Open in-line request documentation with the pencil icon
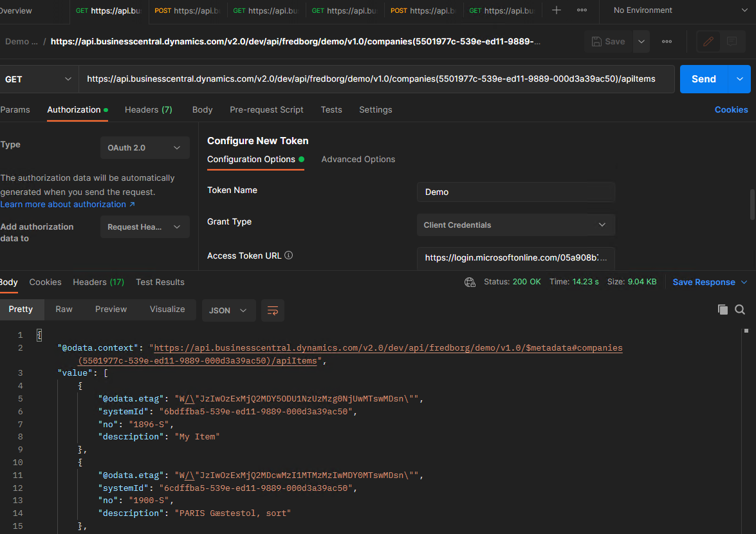The height and width of the screenshot is (534, 756). [x=708, y=41]
